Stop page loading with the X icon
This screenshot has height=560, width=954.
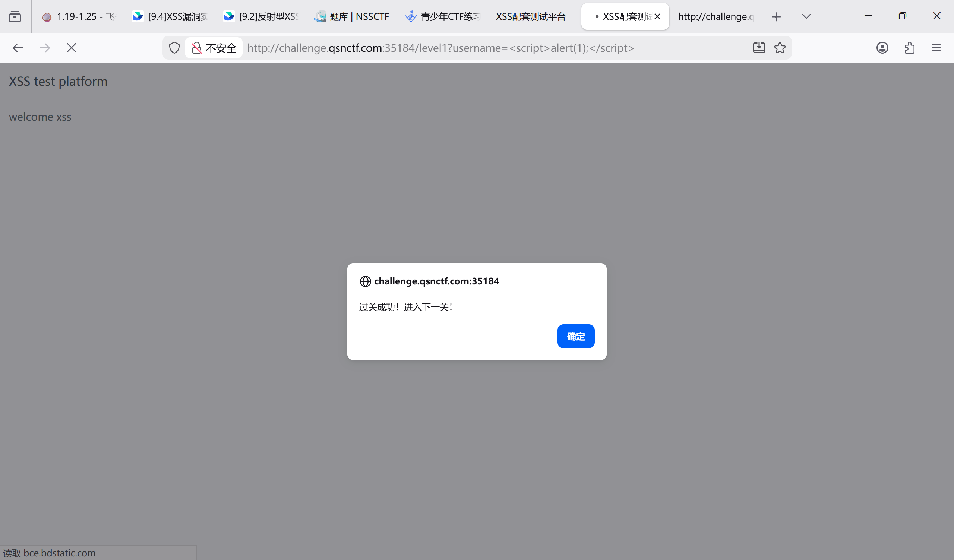pos(72,48)
